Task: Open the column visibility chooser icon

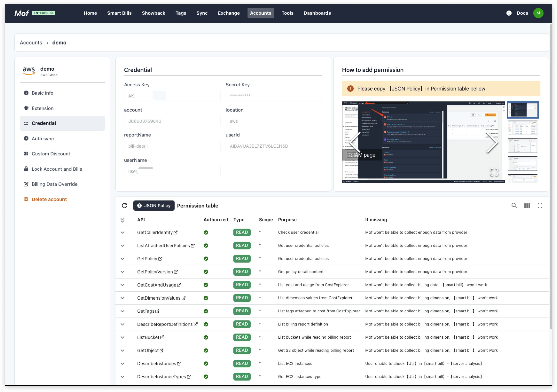Action: 527,206
